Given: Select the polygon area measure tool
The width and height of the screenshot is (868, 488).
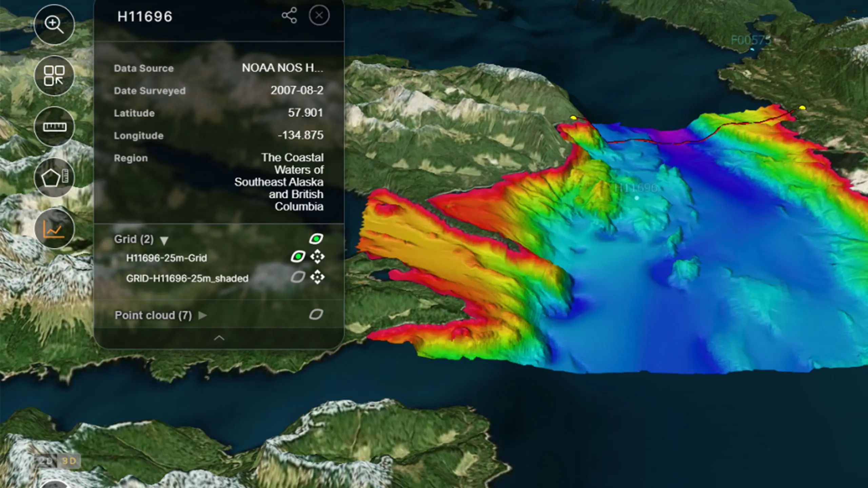Looking at the screenshot, I should coord(54,178).
